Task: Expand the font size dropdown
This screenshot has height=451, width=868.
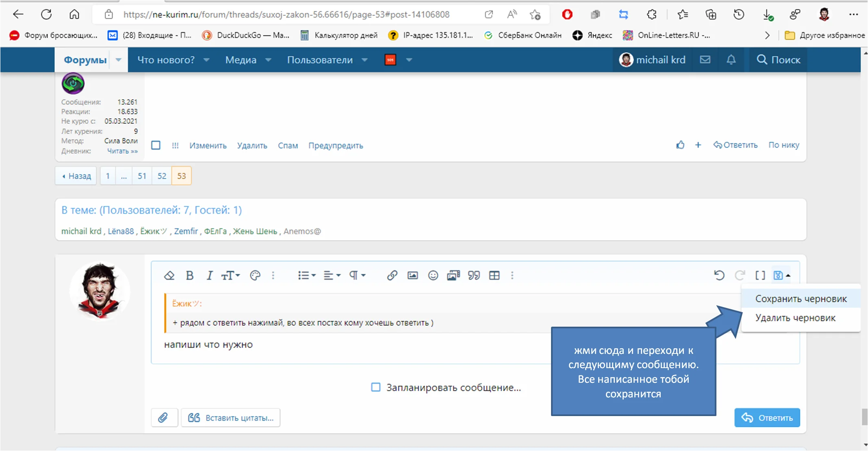Action: (x=230, y=275)
